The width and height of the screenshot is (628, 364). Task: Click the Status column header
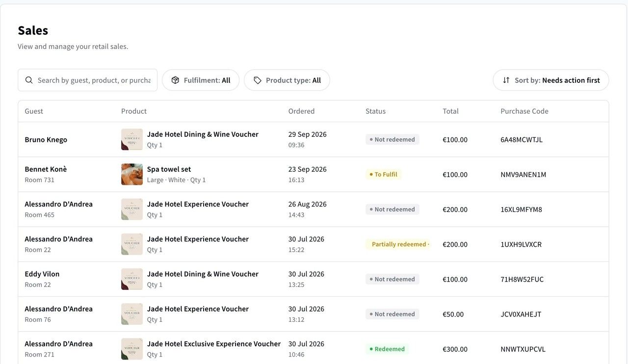point(375,111)
